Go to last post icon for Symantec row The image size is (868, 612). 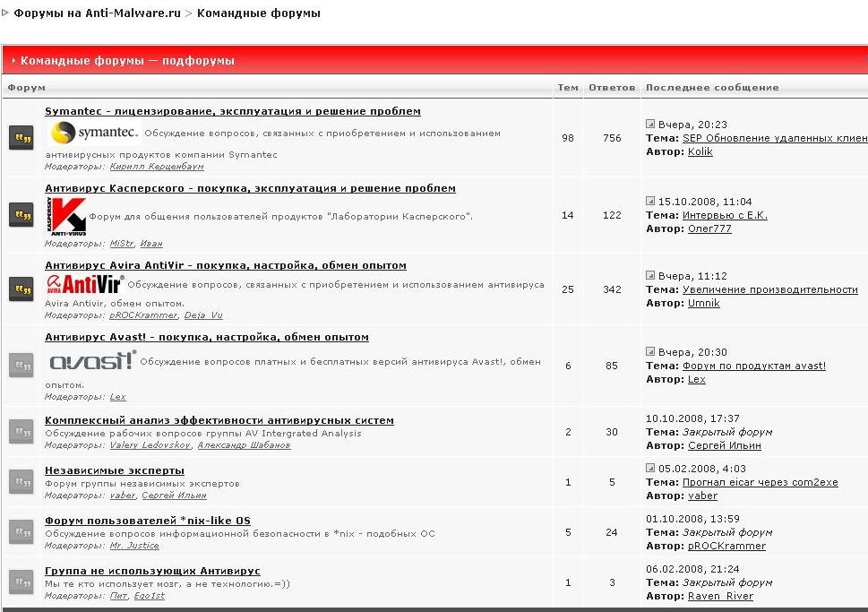pyautogui.click(x=650, y=124)
